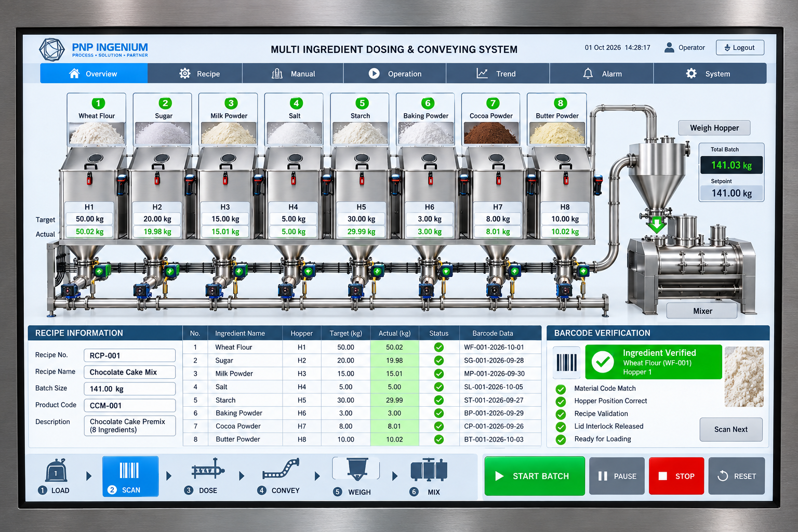Stop the batch
Screen dimensions: 798x532
click(676, 476)
